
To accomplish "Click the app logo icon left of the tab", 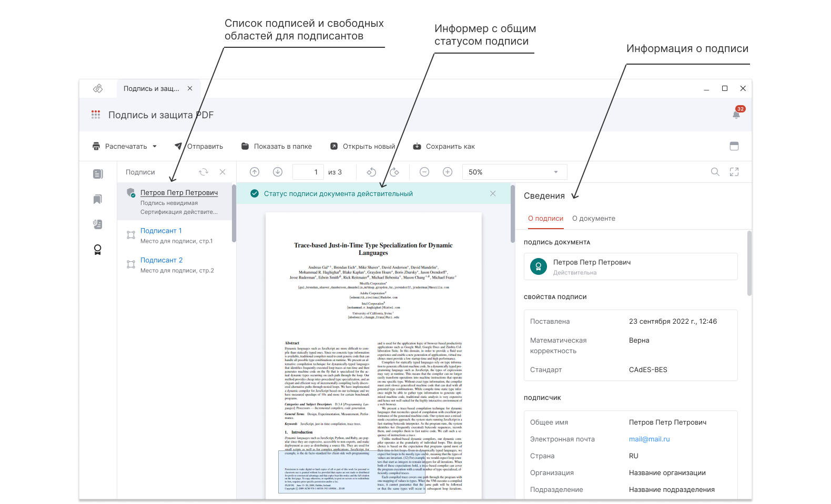I will coord(98,88).
